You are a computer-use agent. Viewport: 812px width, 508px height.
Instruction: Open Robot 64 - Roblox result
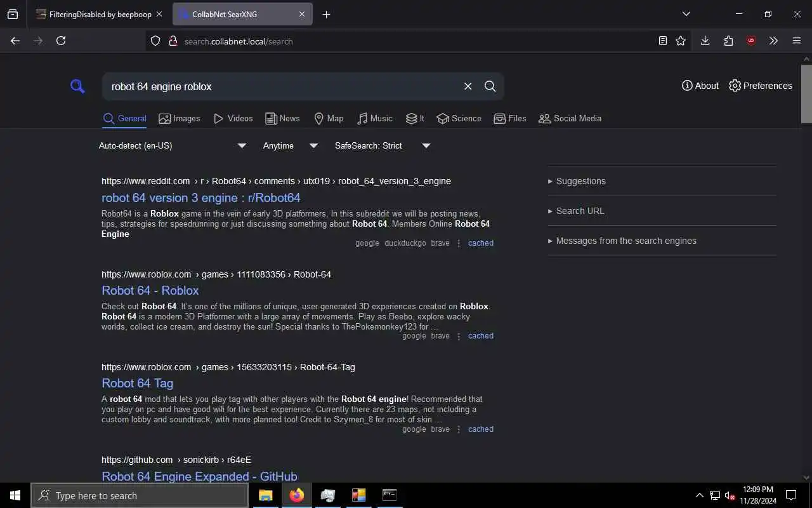point(150,290)
